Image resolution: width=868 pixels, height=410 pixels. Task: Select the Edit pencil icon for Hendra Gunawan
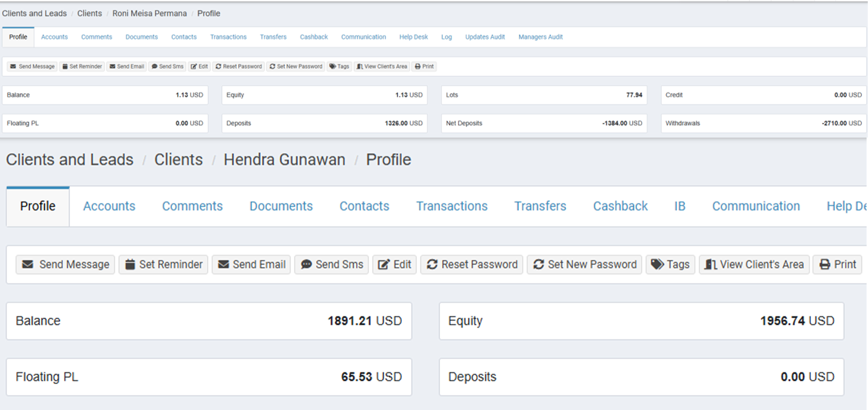[x=384, y=264]
